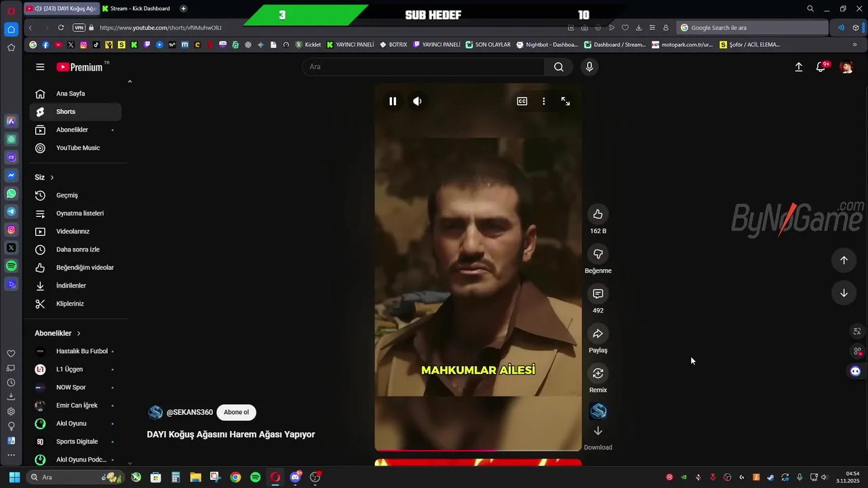
Task: Toggle the YouTube hamburger guide menu
Action: pos(40,67)
